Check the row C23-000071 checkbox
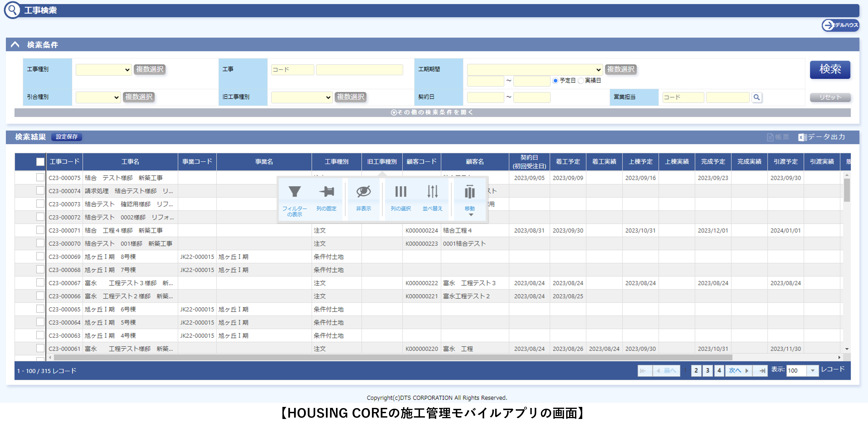 pyautogui.click(x=40, y=230)
